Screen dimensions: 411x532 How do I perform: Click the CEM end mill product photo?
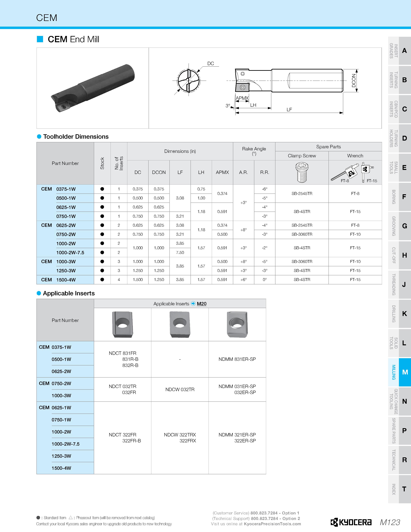[93, 88]
